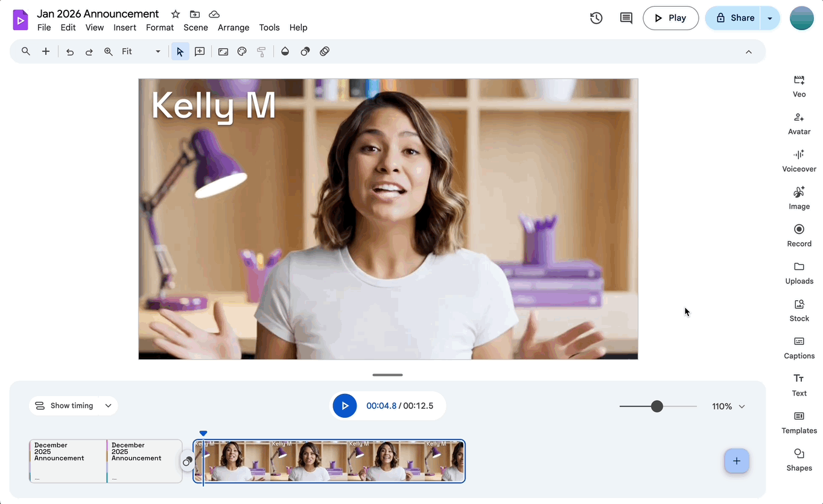Open the Veo video generation panel
Image resolution: width=823 pixels, height=504 pixels.
(799, 86)
